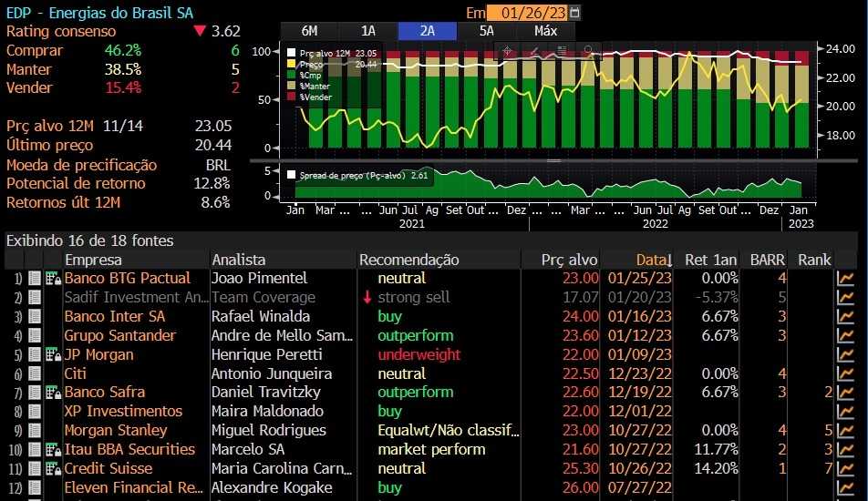Open the secondary research icon for Credit Suisse
868x501 pixels.
tap(53, 469)
